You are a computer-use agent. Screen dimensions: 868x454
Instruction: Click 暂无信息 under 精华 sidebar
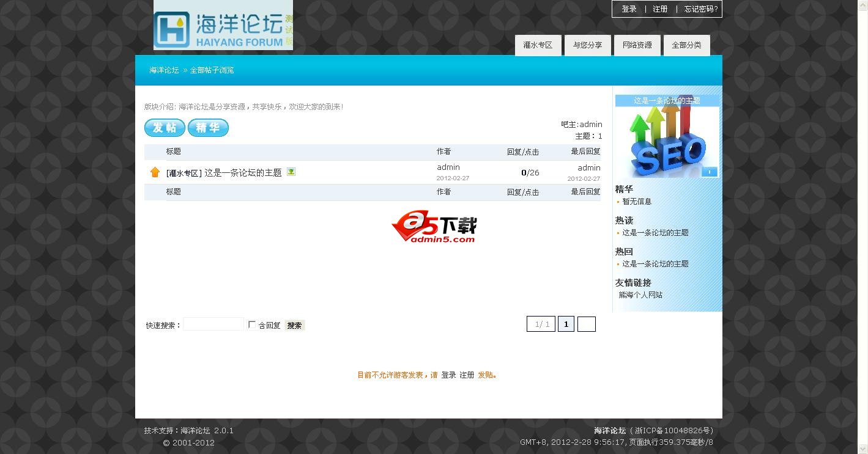(637, 202)
